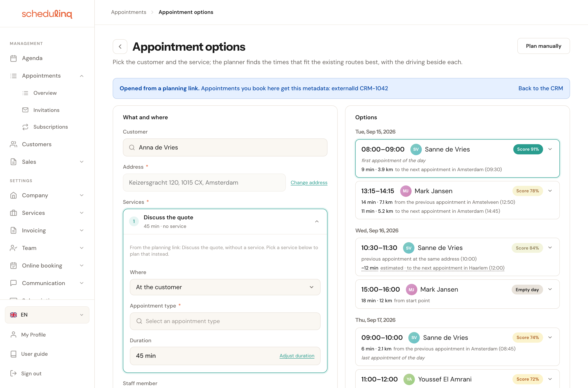Screen dimensions: 588x388
Task: Open the Subscriptions submenu item
Action: 50,127
